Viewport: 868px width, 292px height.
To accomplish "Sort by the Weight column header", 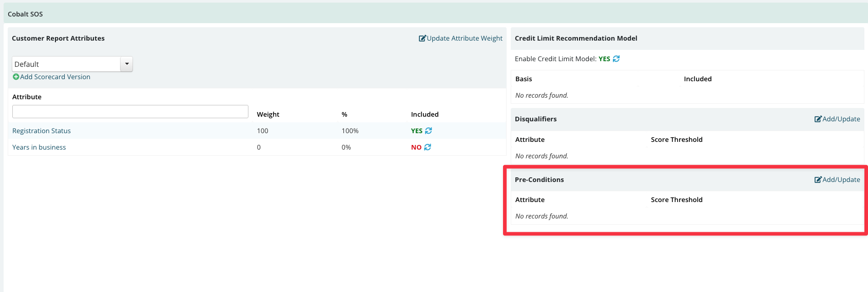I will tap(268, 115).
